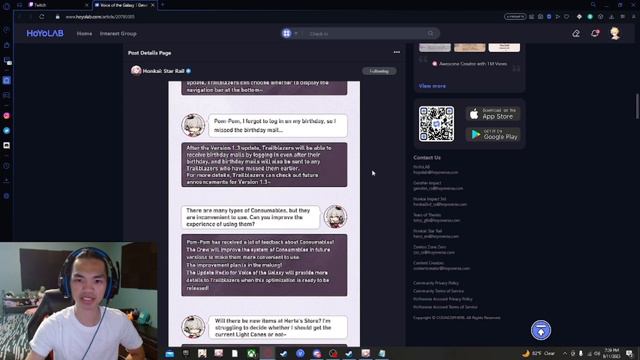The height and width of the screenshot is (360, 640).
Task: Open the taskbar clock and date
Action: 611,353
